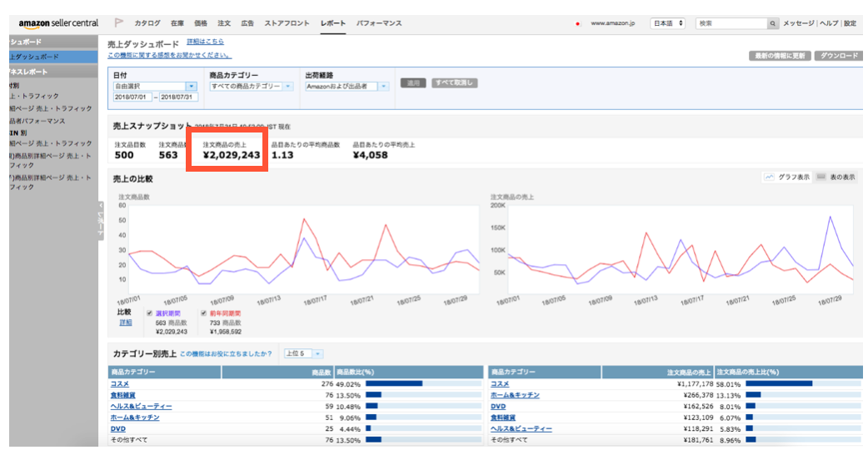
Task: Click in the 検索 search field
Action: pyautogui.click(x=731, y=23)
